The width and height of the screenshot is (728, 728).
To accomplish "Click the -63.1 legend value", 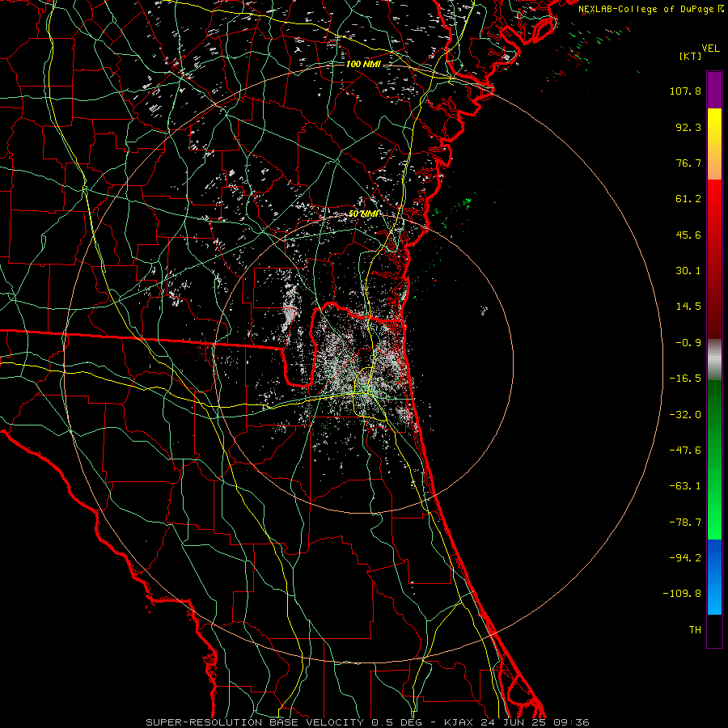I will 685,486.
